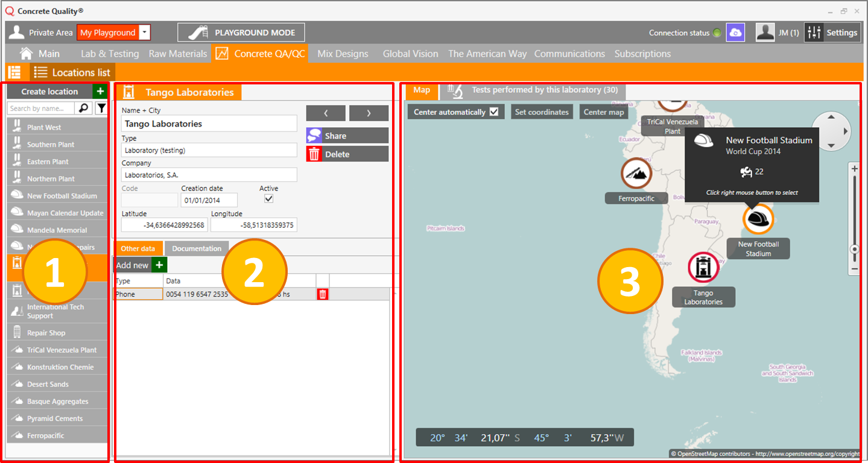This screenshot has height=463, width=868.
Task: Click the green Add new plus icon
Action: 159,265
